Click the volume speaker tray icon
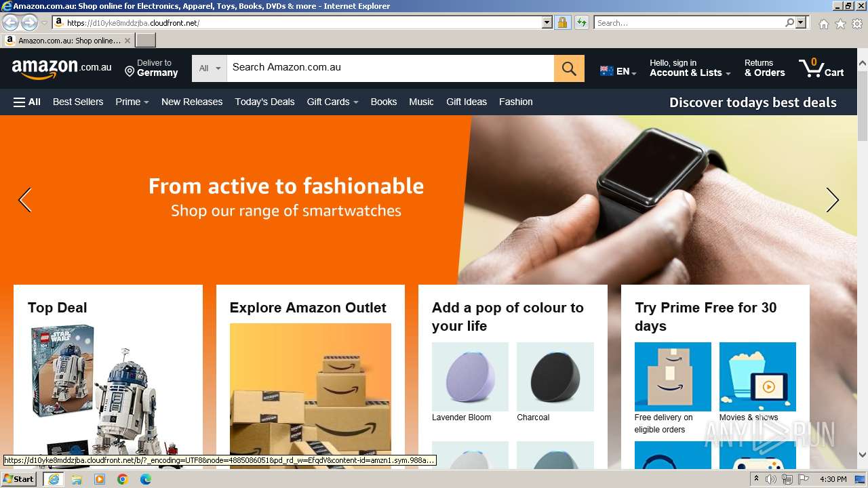Screen dimensions: 868x488 771,479
